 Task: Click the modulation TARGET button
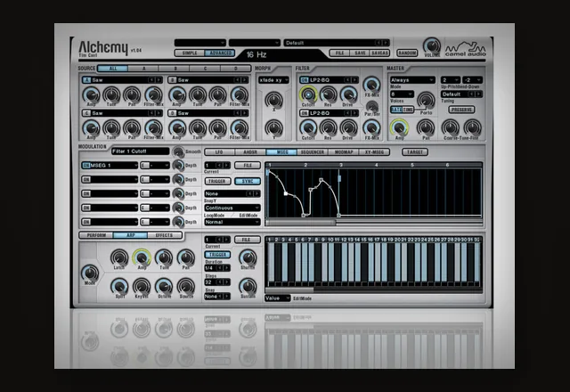coord(415,152)
